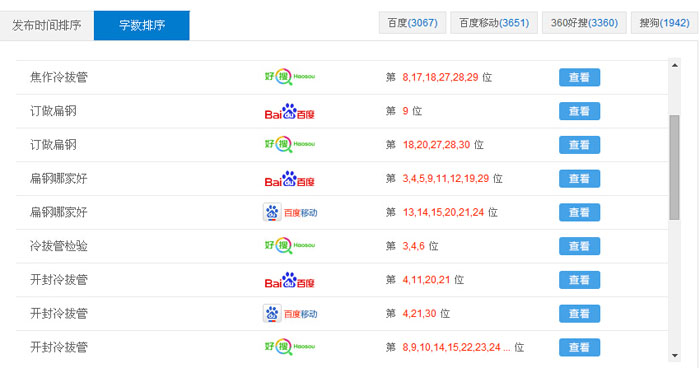700x368 pixels.
Task: Click 百度移动 logo in 开封冷拔管 row
Action: pos(290,314)
